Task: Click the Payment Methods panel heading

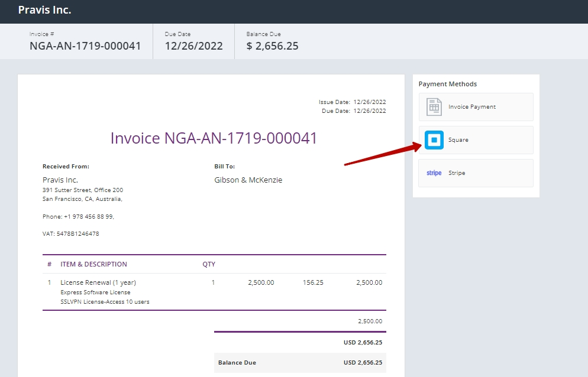Action: pos(447,84)
